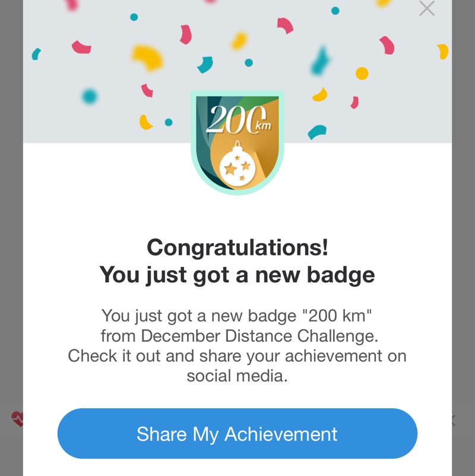
Task: Click the "Congratulations!" heading
Action: 237,247
